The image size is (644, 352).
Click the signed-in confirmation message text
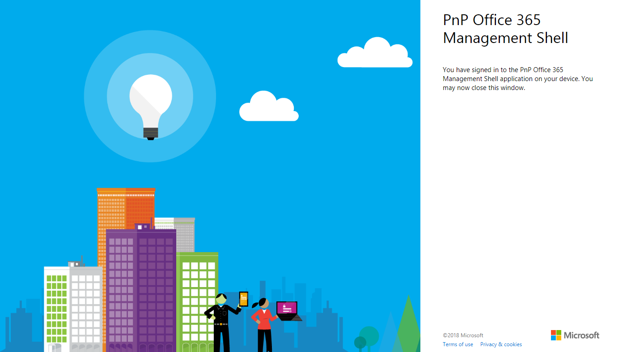[x=517, y=79]
